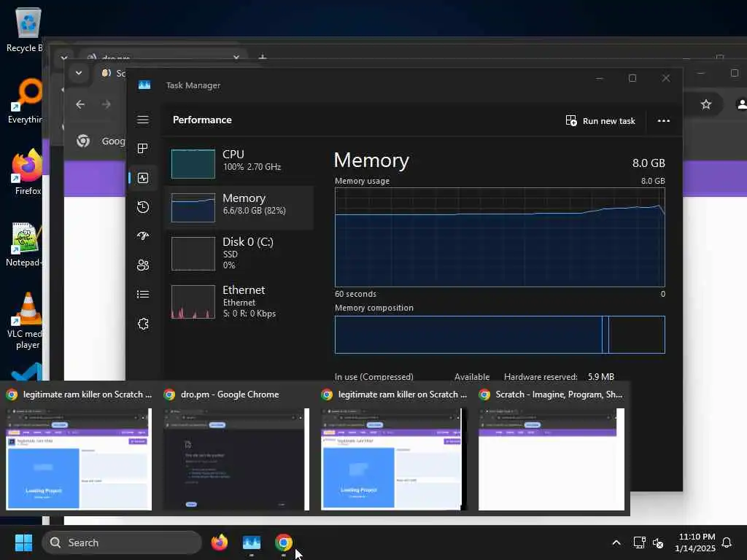Open the three-dot more options menu
This screenshot has width=747, height=560.
click(x=664, y=121)
